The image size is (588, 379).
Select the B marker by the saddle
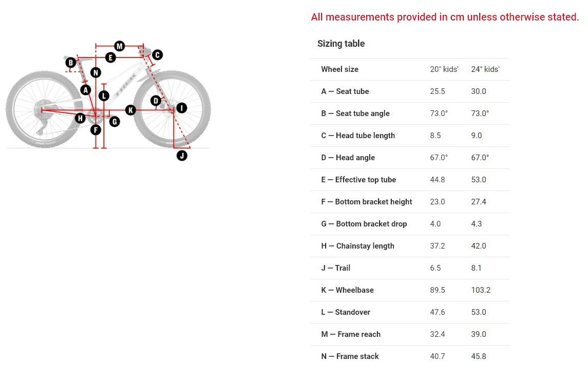71,63
